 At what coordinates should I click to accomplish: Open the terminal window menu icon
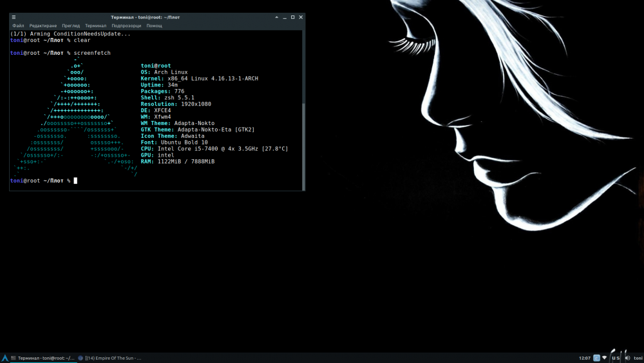(14, 17)
